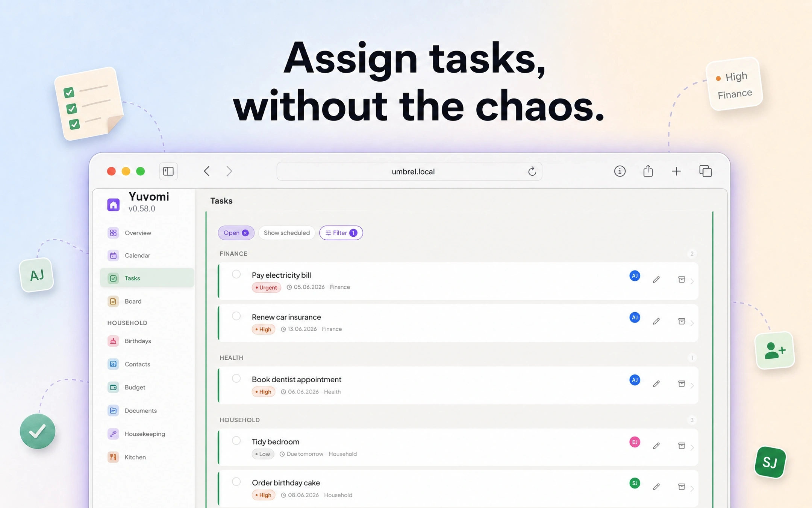Click the Urgent priority badge
The height and width of the screenshot is (508, 812).
[x=266, y=287]
